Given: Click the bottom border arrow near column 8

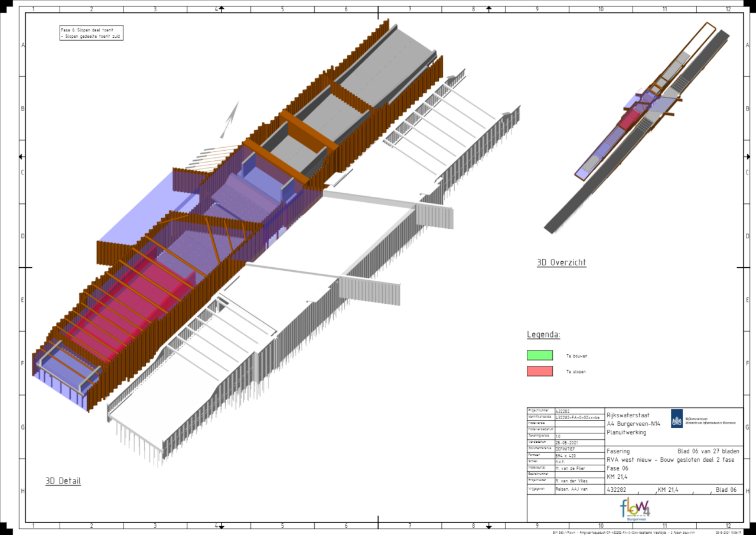Looking at the screenshot, I should coord(488,526).
